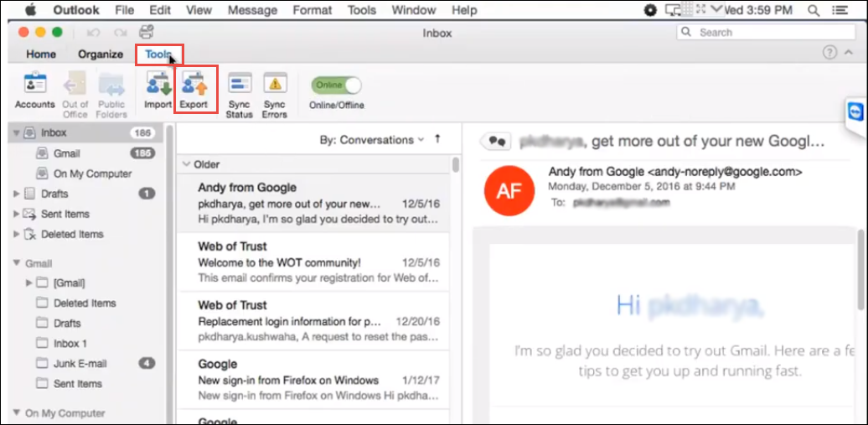Open the Message menu
Viewport: 868px width, 425px height.
tap(252, 10)
